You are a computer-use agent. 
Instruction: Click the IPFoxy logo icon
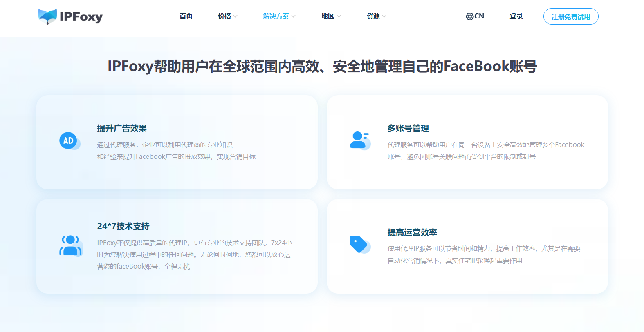click(x=47, y=16)
